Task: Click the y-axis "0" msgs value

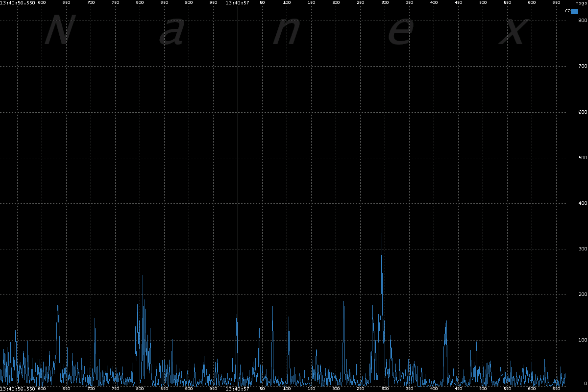Action: tap(586, 384)
